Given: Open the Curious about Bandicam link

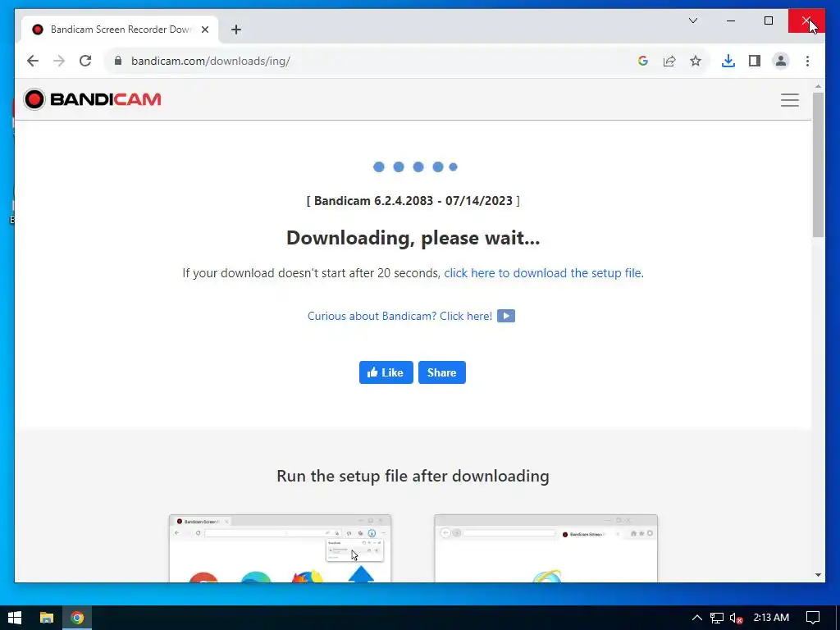Looking at the screenshot, I should [399, 316].
